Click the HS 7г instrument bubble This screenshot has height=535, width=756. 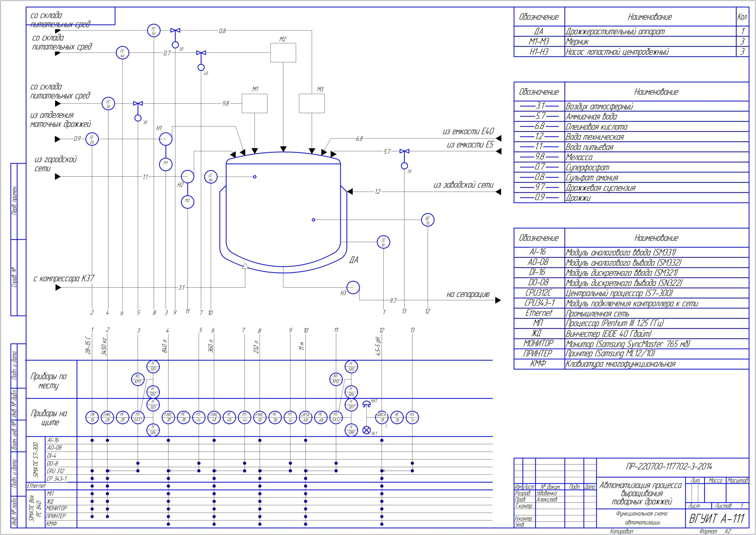pos(412,417)
